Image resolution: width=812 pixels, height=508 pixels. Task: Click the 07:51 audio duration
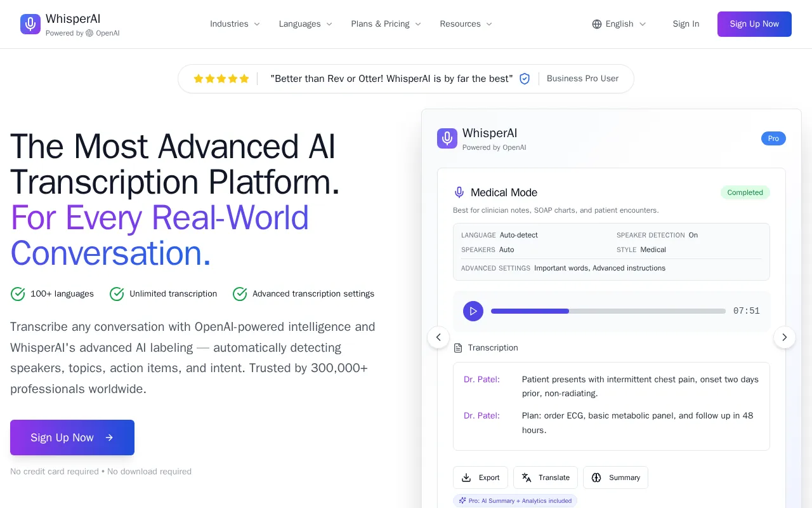[747, 311]
